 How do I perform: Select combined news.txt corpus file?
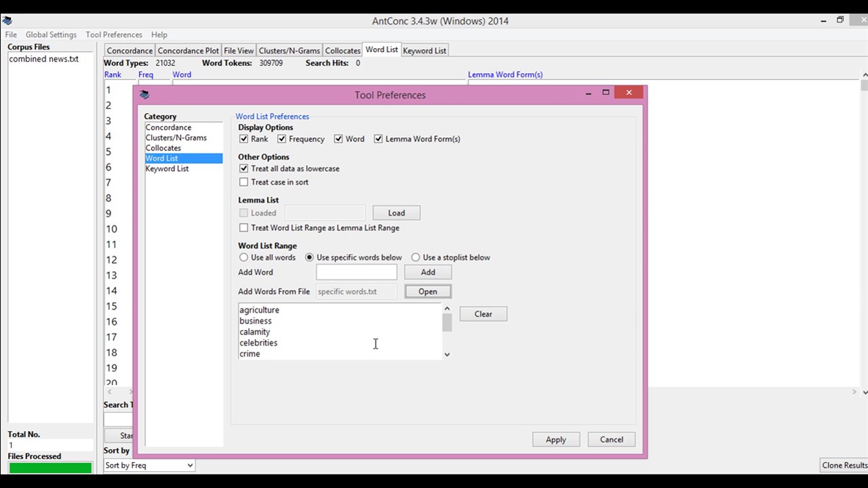(x=44, y=59)
